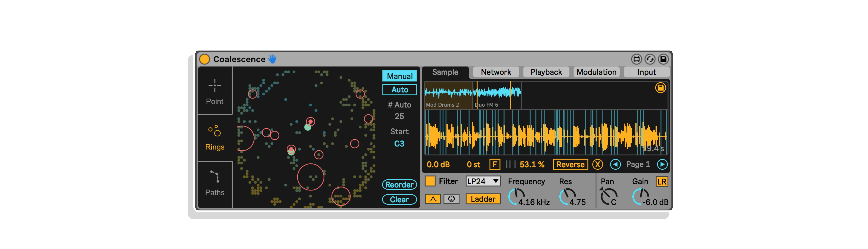Image resolution: width=868 pixels, height=249 pixels.
Task: Enable Manual placement mode
Action: (399, 76)
